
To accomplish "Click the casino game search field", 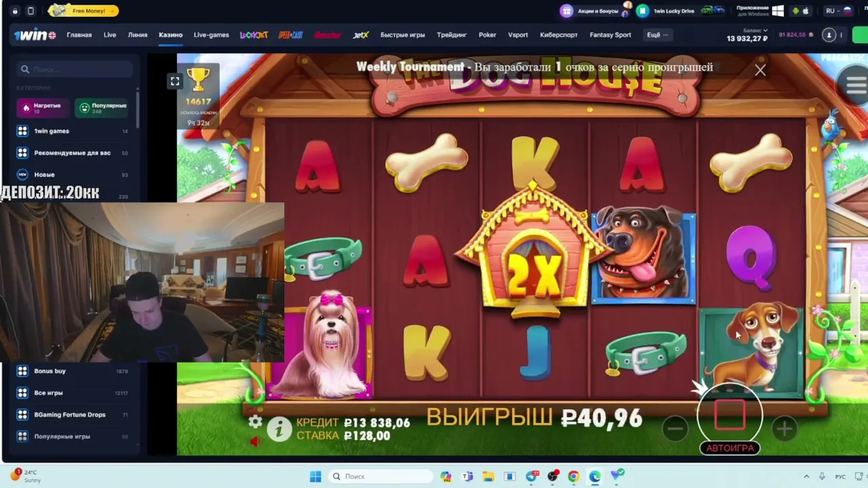I will click(76, 69).
